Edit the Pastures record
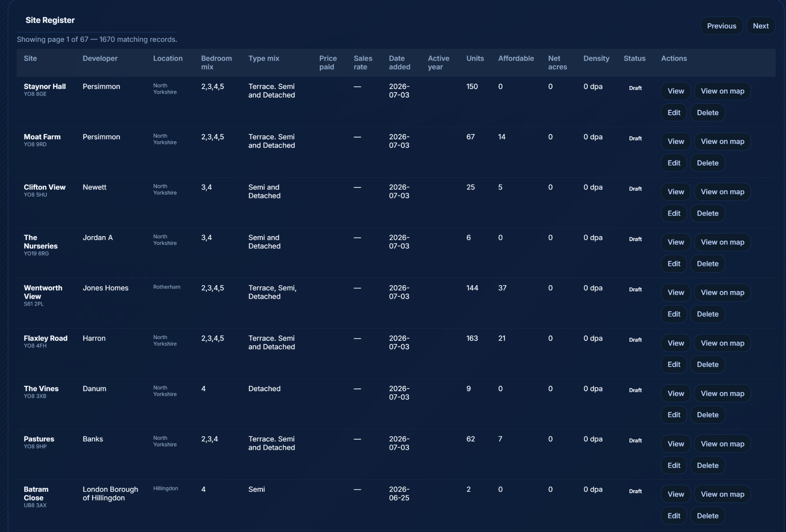Screen dimensions: 786x532 674,465
